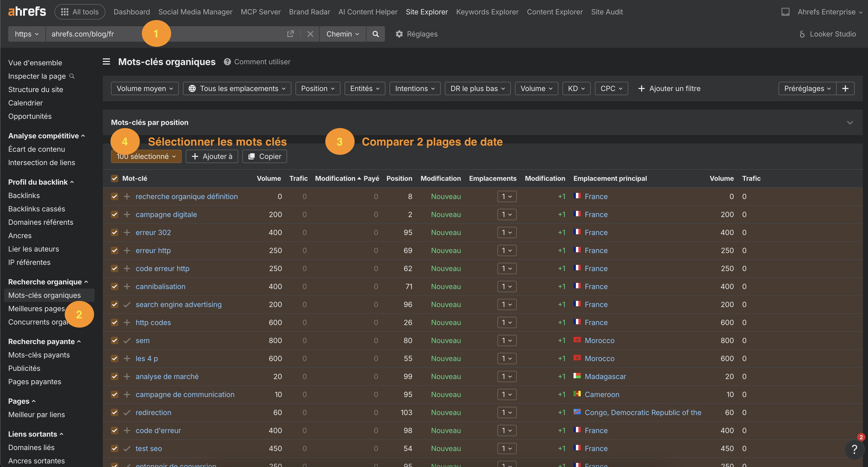Click the hamburger menu beside Mots-clés organiques
The image size is (868, 467).
tap(106, 62)
